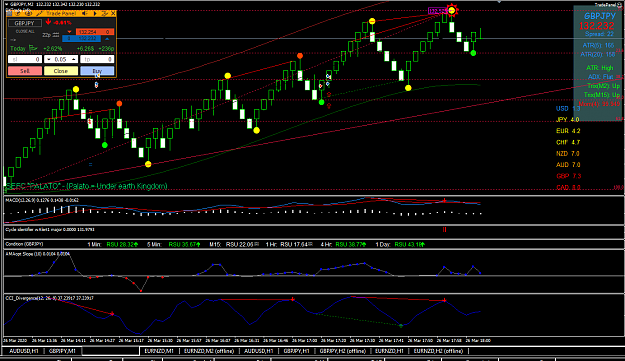Click the red down arrow next to -0.41%
This screenshot has height=361, width=625.
click(48, 22)
